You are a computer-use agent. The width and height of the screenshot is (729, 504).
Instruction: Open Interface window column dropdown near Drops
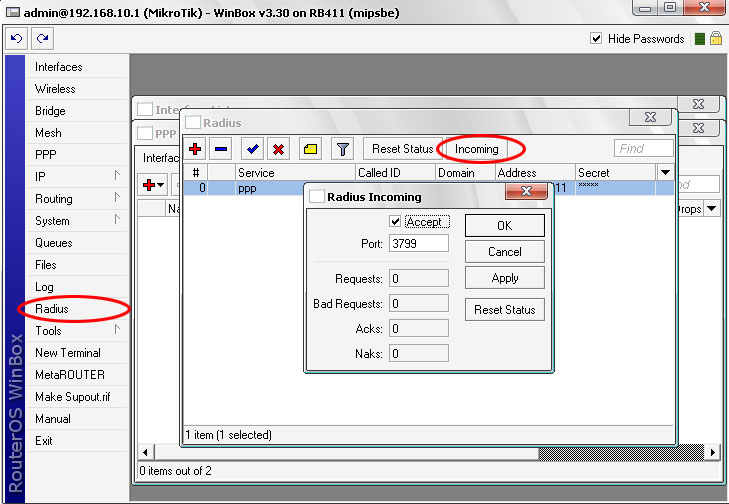point(712,209)
